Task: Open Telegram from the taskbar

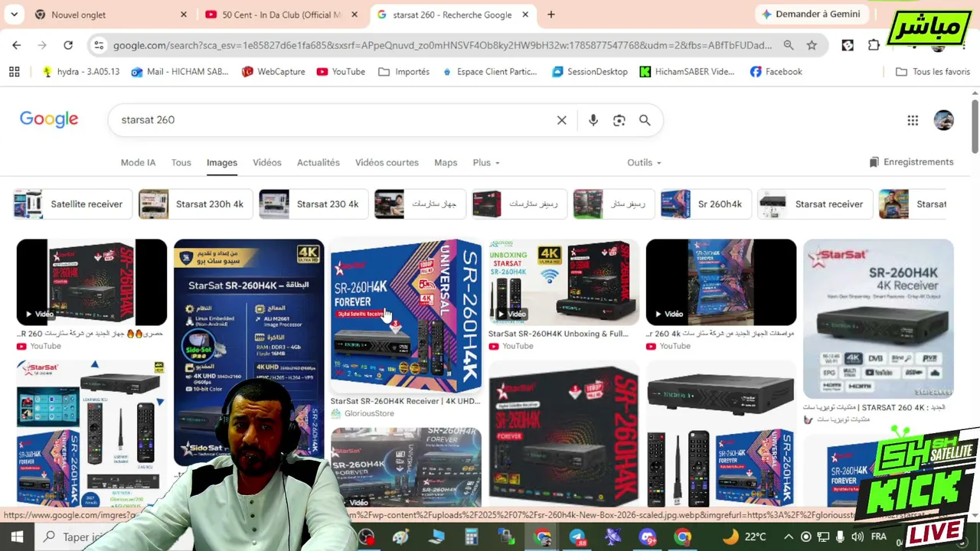Action: (x=577, y=537)
